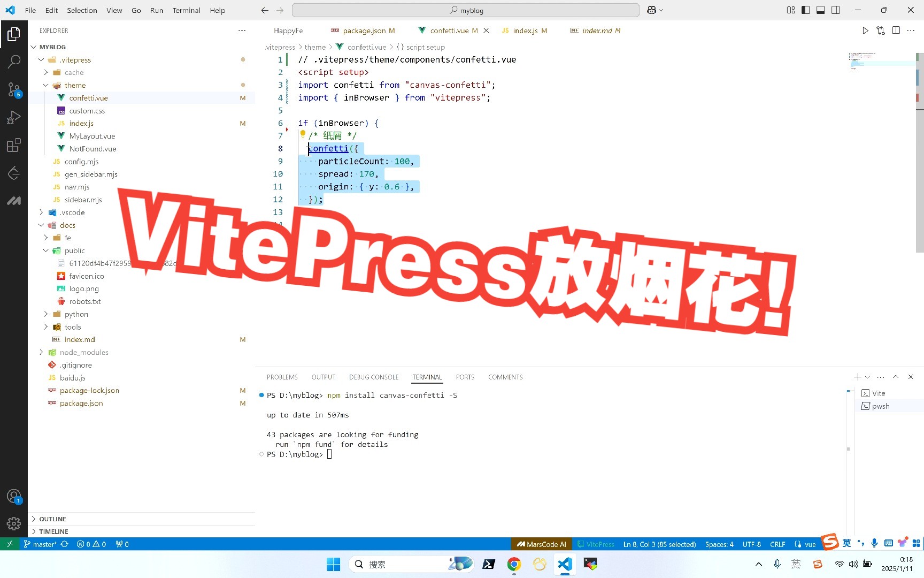Open Explorer Views and More Actions

point(242,31)
